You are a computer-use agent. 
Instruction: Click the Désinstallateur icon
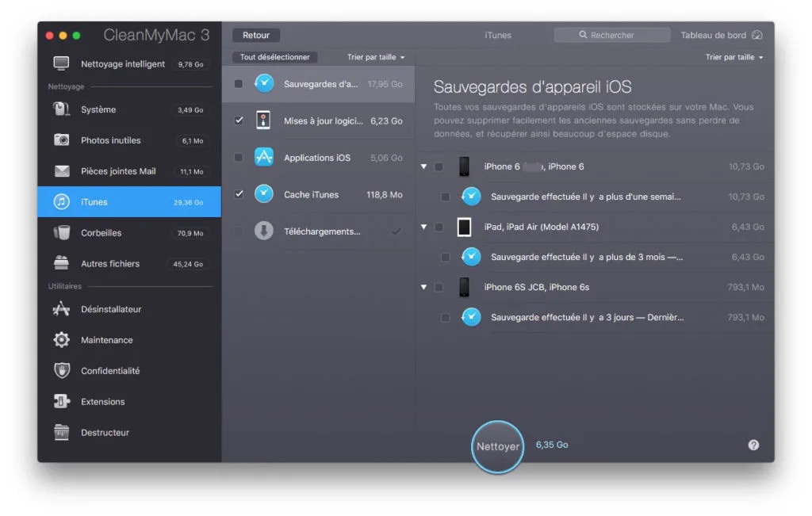[61, 309]
